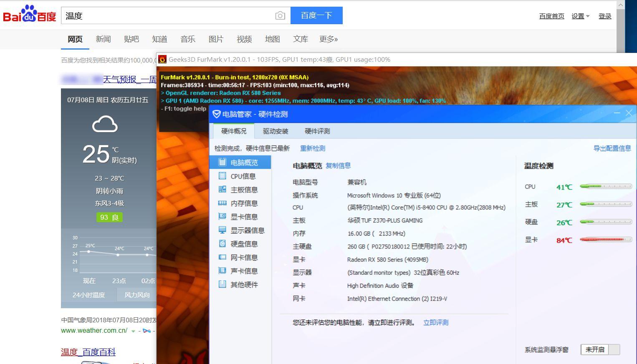This screenshot has height=364, width=637.
Task: Click the 41℃ CPU temperature value
Action: (564, 187)
